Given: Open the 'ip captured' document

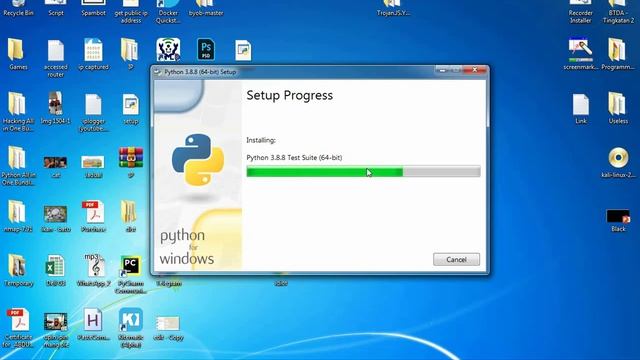Looking at the screenshot, I should [x=93, y=54].
